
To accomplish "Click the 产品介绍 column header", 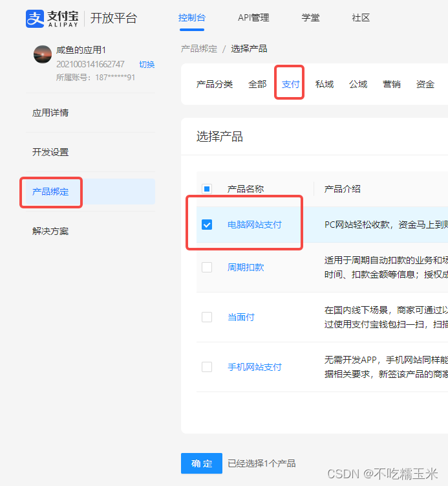I will (x=343, y=189).
